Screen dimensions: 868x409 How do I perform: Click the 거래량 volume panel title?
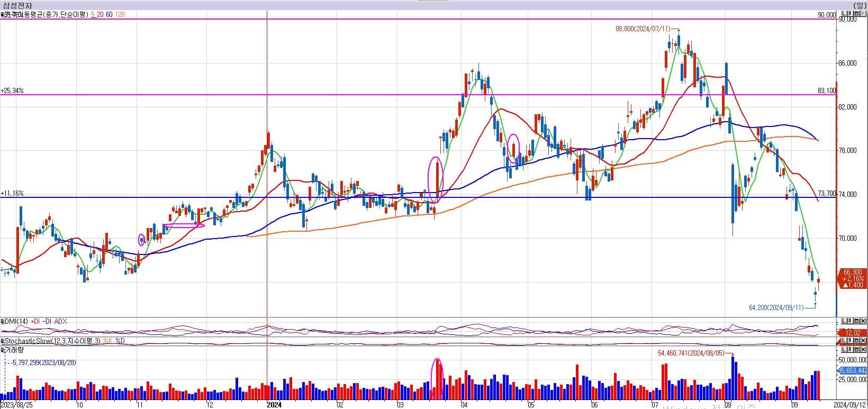14,350
